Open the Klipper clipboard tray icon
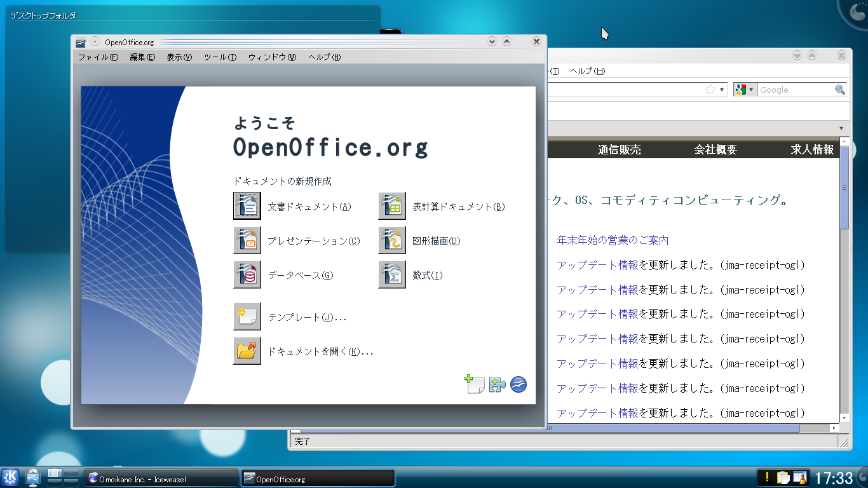Viewport: 868px width, 488px height. 783,477
